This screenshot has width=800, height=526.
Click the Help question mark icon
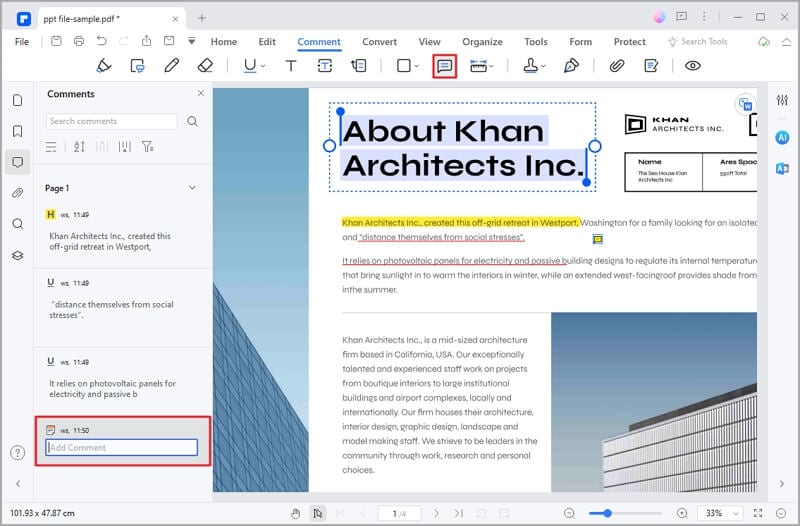[17, 453]
